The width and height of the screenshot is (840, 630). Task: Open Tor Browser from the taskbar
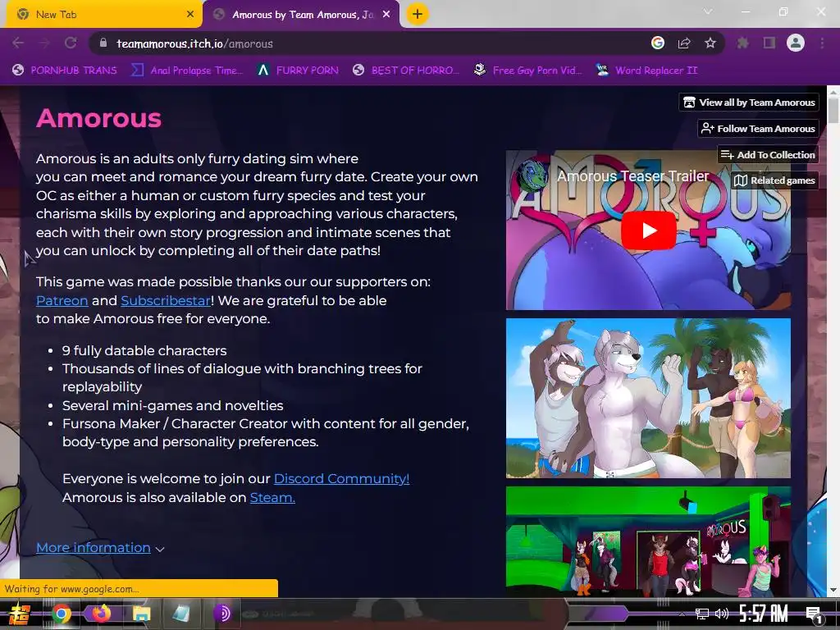[221, 614]
